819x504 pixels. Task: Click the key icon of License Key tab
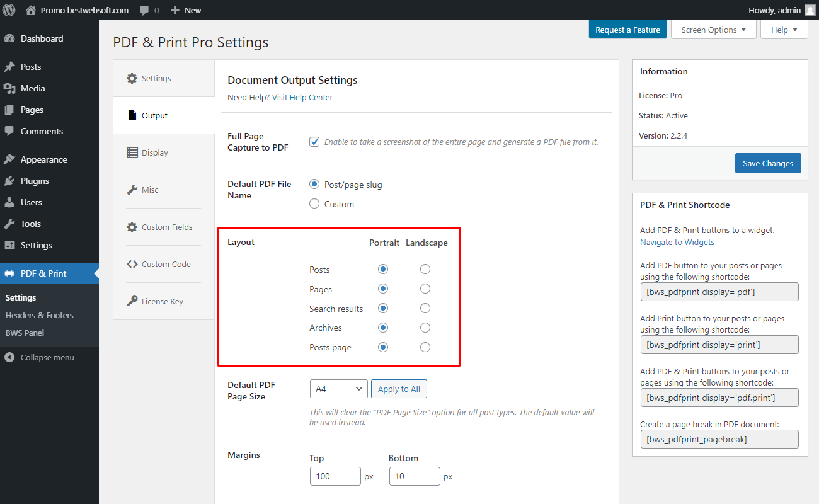click(x=132, y=301)
